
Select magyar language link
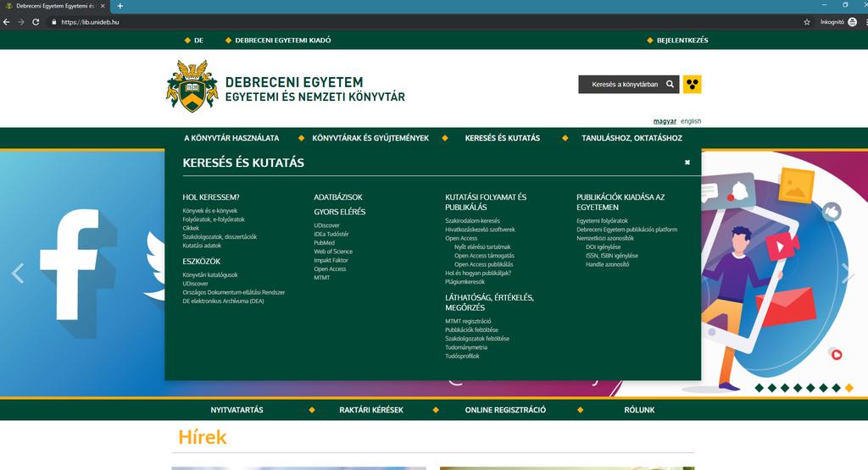(665, 121)
